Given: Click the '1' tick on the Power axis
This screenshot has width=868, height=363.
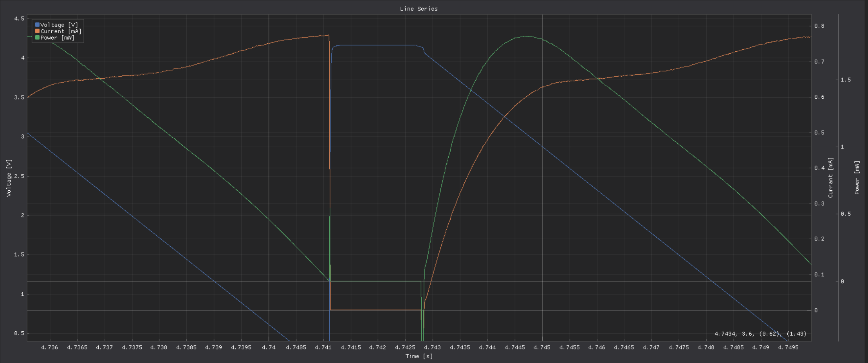Looking at the screenshot, I should coord(843,147).
